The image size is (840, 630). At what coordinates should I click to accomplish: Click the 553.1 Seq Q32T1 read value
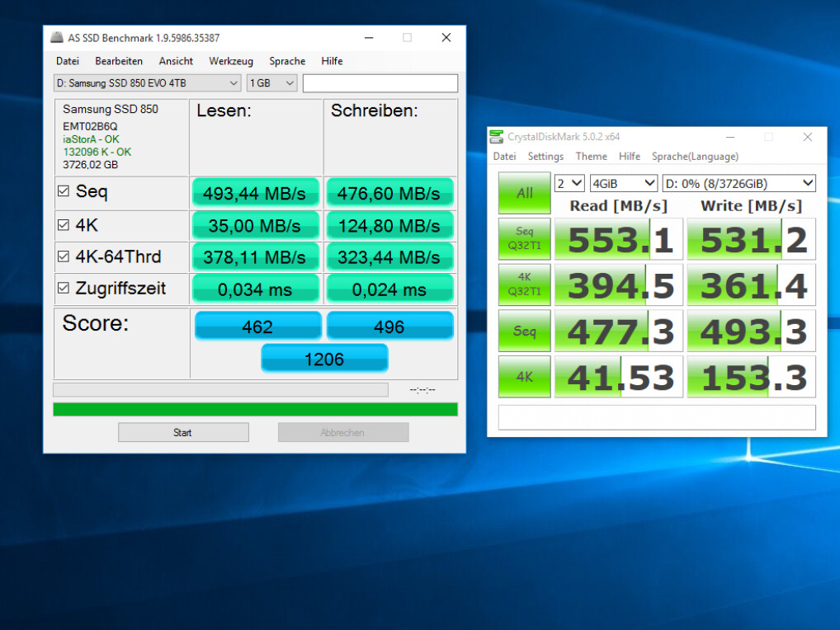click(619, 239)
